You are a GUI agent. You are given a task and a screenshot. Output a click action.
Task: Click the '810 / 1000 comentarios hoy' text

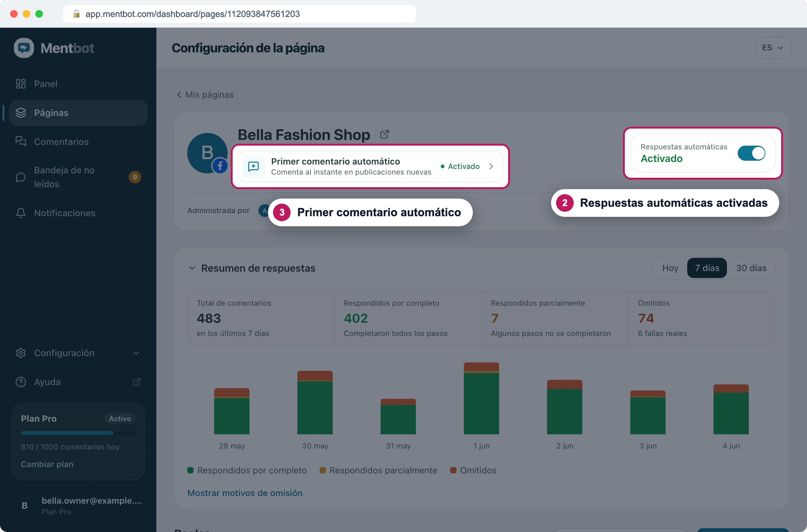pos(70,447)
